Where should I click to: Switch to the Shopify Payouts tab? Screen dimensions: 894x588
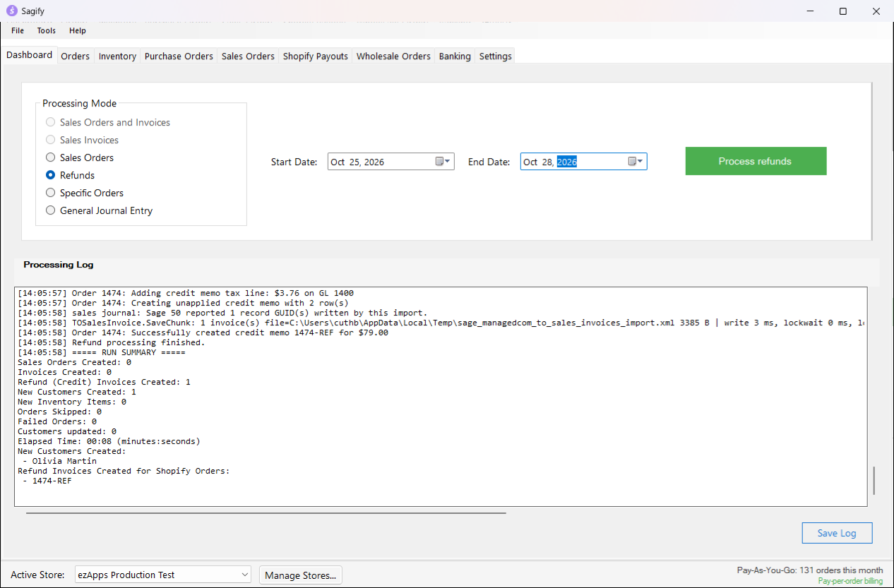316,56
